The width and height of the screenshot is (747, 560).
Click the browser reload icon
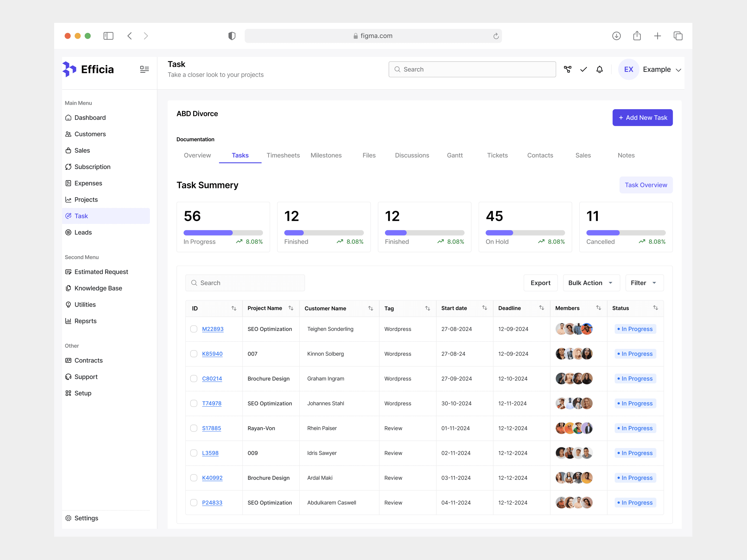496,36
